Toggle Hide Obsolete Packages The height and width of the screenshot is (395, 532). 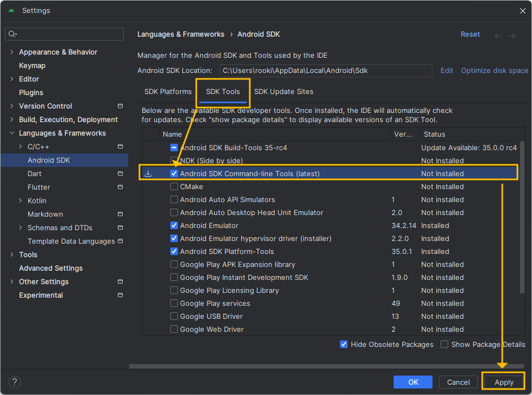[344, 344]
